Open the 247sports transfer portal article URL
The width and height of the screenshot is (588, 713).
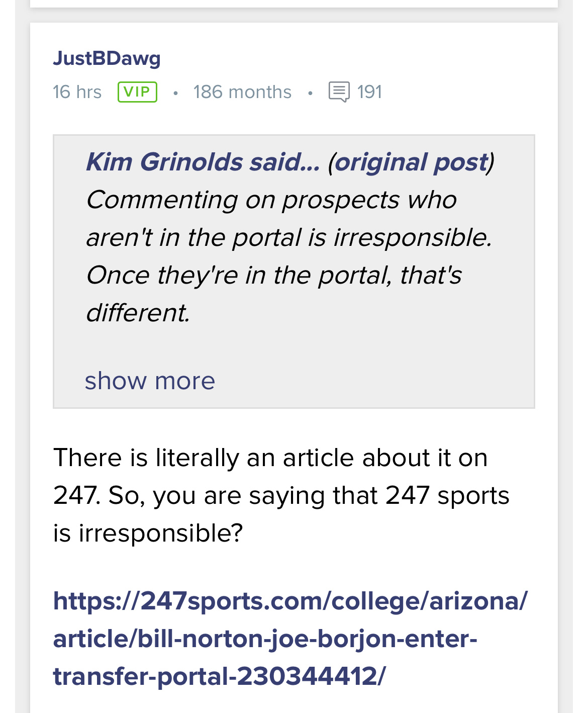[290, 638]
